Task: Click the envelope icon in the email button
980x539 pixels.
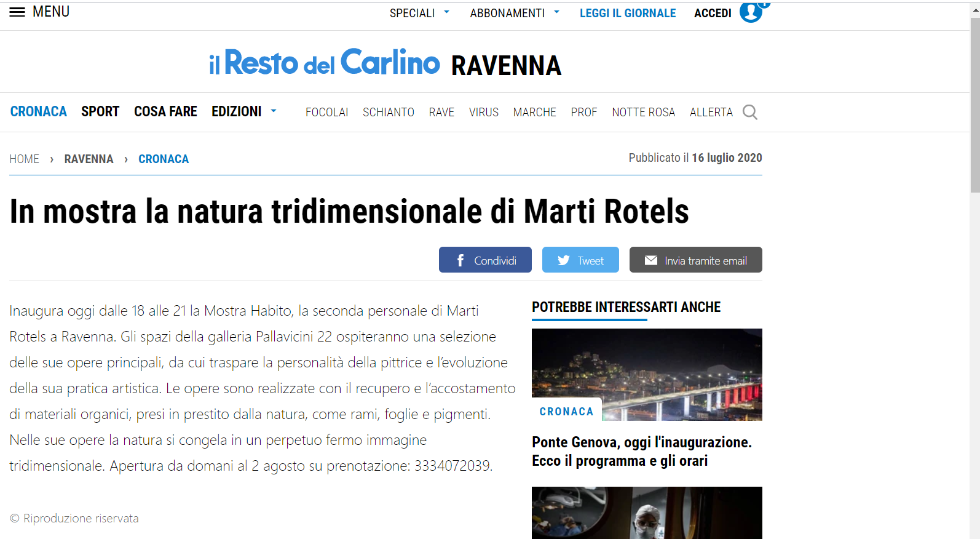Action: coord(651,260)
